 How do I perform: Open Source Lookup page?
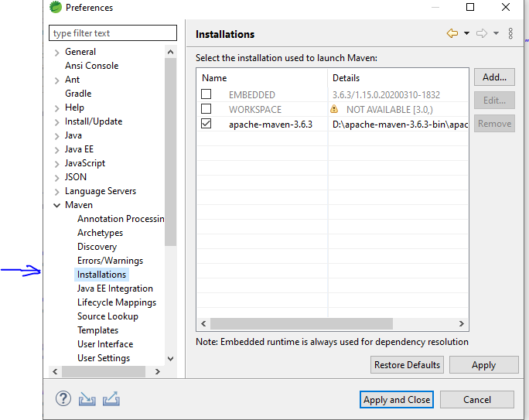[x=108, y=316]
